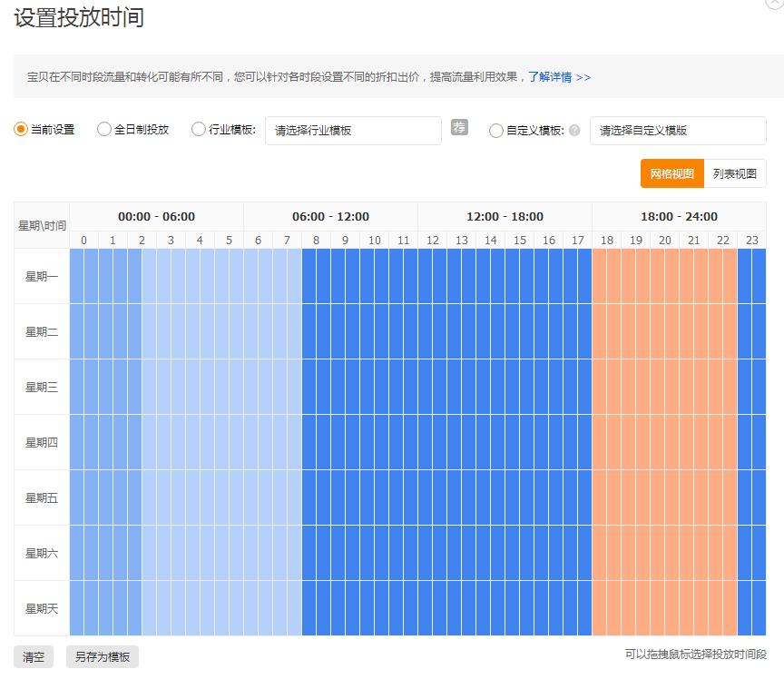784x689 pixels.
Task: Click the 清空 button
Action: [x=33, y=656]
